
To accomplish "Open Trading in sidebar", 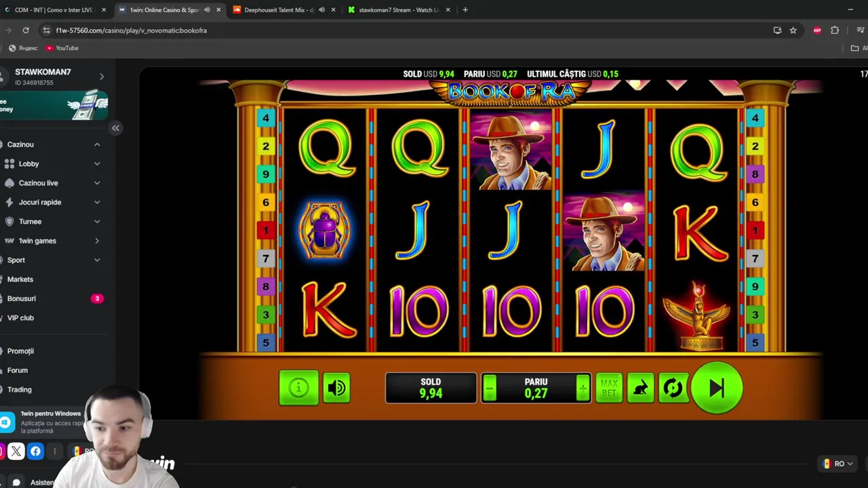I will click(x=20, y=390).
